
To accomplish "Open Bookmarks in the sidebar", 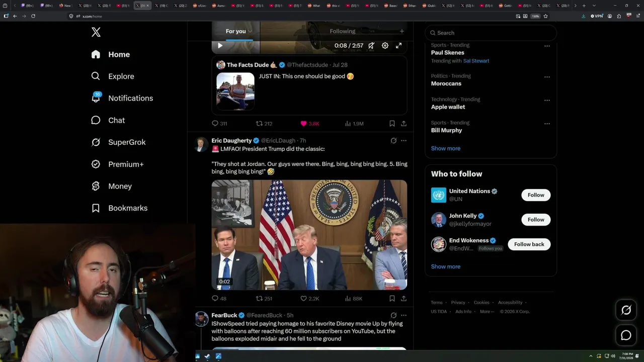I will click(120, 208).
